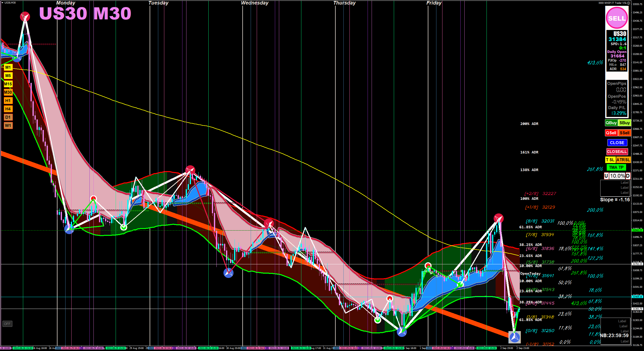Click the blue buy-arrow marker at Wednesday's low
Viewport: 644px width, 351px height.
229,273
